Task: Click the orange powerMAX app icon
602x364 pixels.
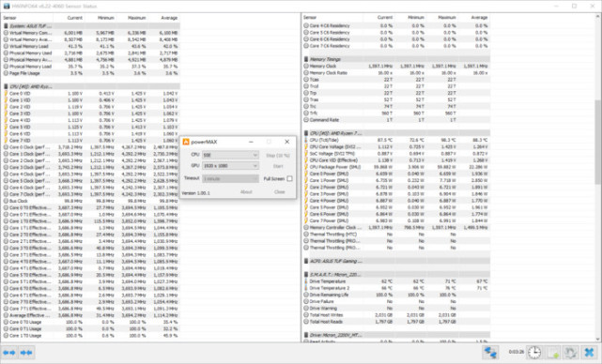Action: [x=186, y=142]
